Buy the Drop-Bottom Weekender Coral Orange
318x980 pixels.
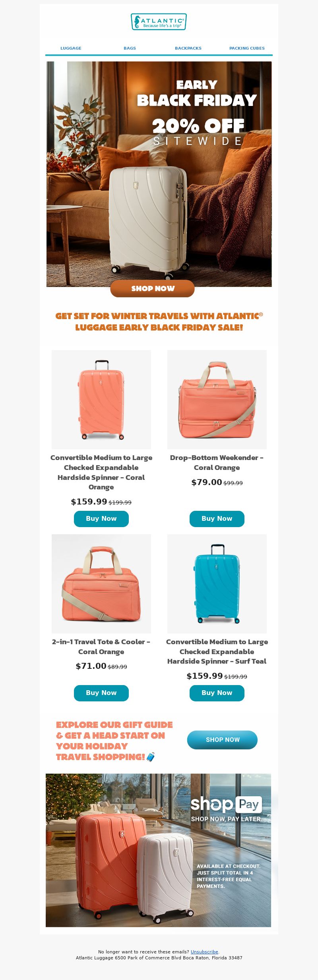(217, 519)
